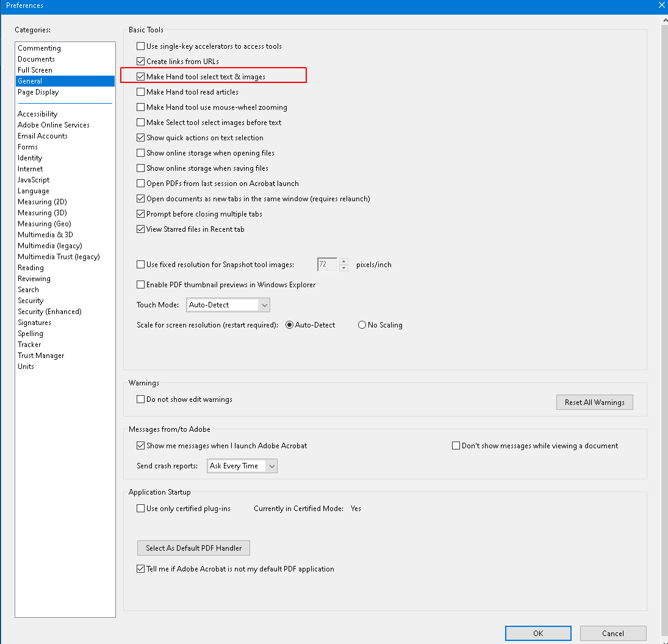Open the JavaScript preferences category
This screenshot has height=644, width=668.
(33, 179)
